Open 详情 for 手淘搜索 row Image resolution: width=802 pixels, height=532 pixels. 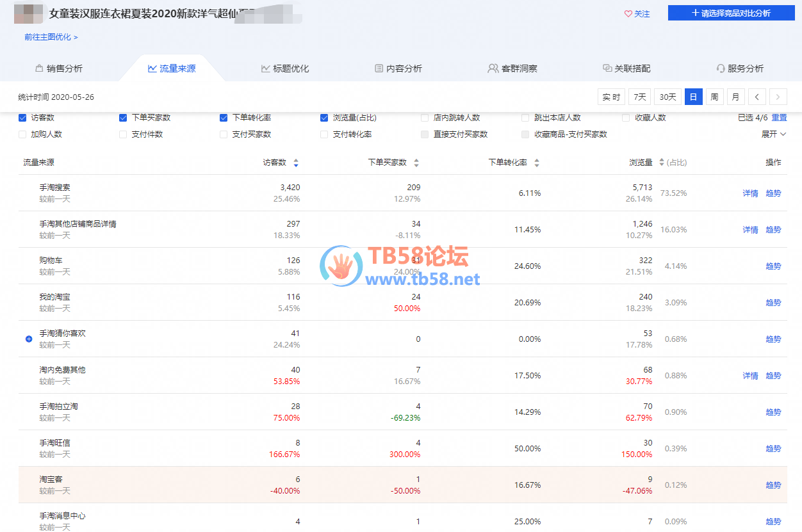click(x=750, y=193)
